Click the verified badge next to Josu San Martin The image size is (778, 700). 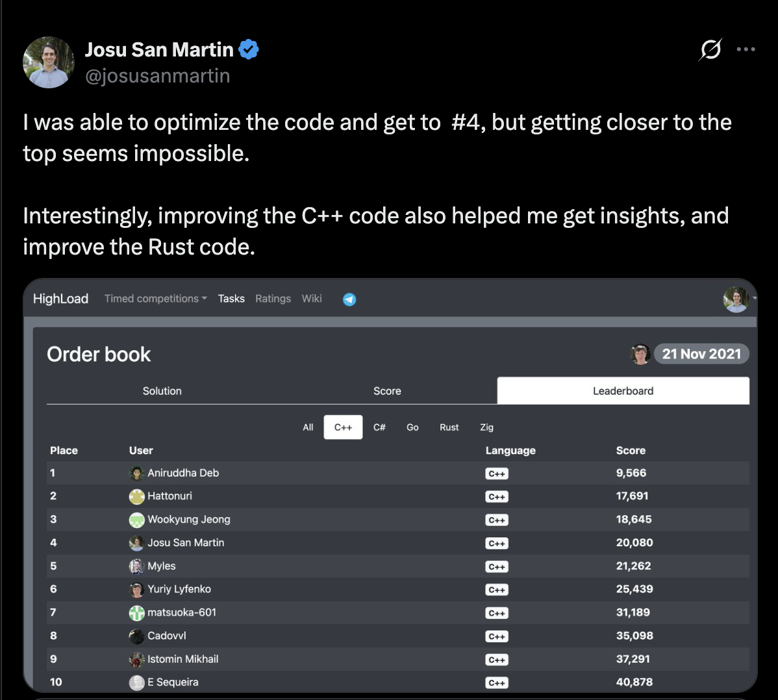249,49
